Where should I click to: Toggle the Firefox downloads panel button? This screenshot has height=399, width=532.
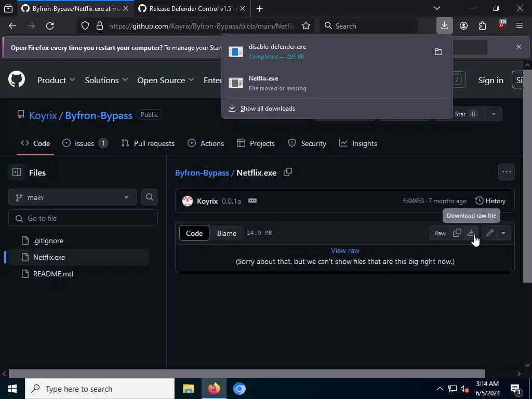(445, 25)
